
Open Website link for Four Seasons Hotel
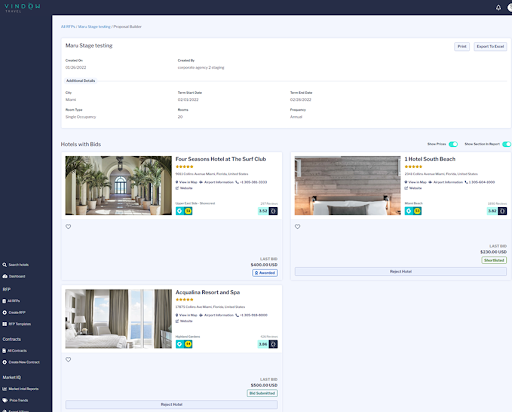(x=184, y=188)
